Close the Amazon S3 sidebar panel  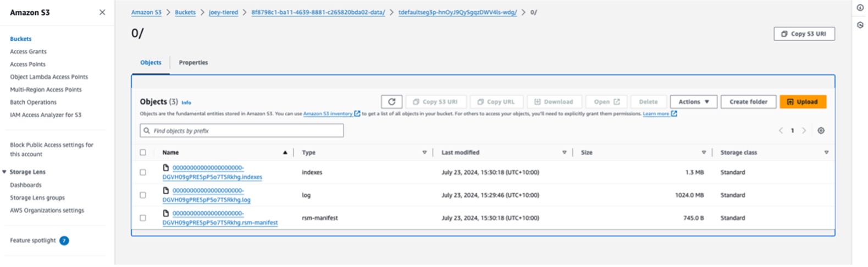102,13
